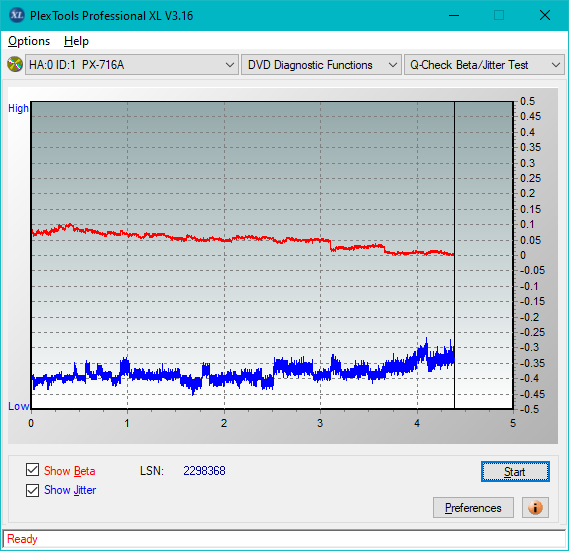Minimize the PlexTools window
569x551 pixels.
[x=454, y=15]
